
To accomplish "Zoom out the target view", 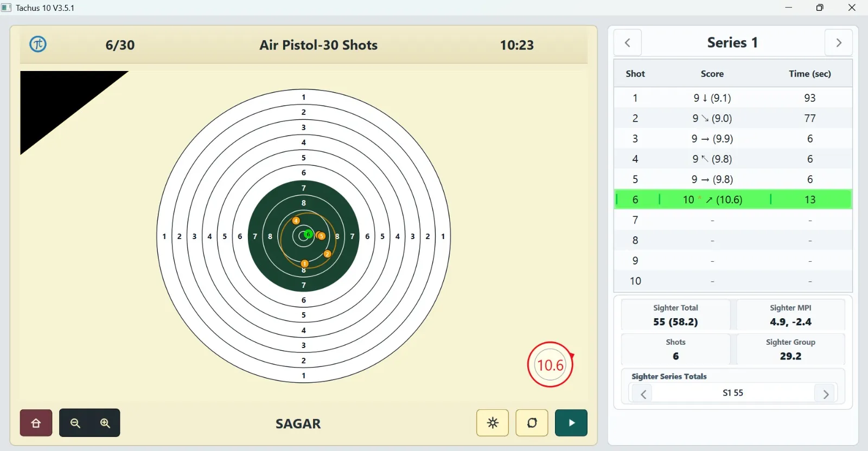I will (x=75, y=423).
